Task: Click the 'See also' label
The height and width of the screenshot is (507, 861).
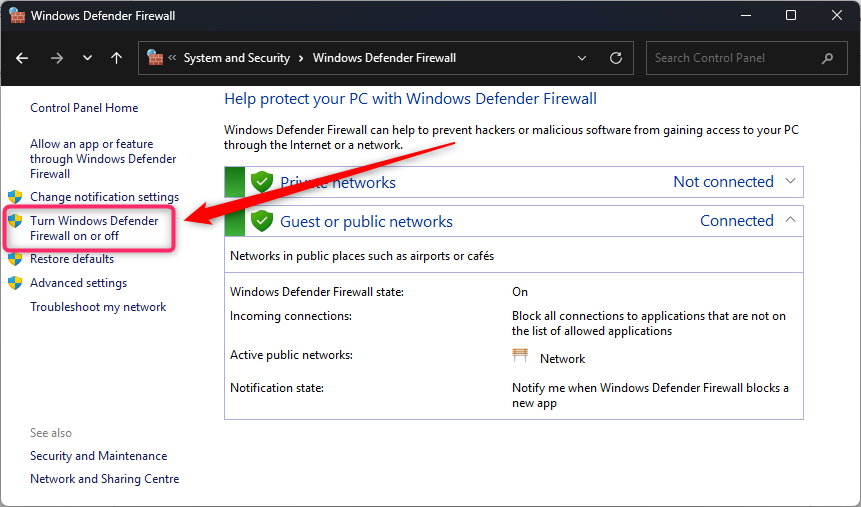Action: tap(51, 433)
